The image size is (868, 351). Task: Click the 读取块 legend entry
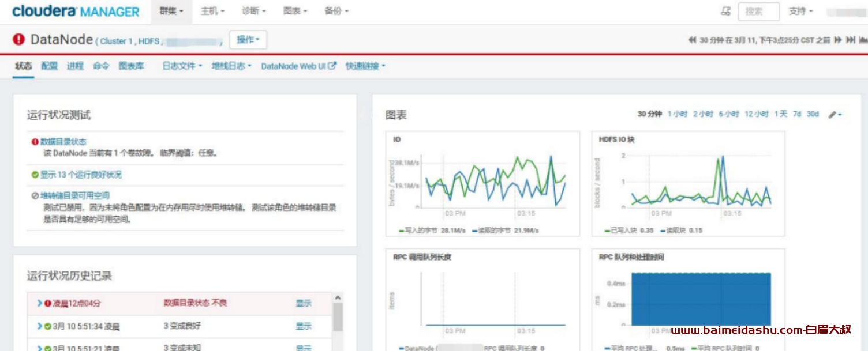point(681,230)
